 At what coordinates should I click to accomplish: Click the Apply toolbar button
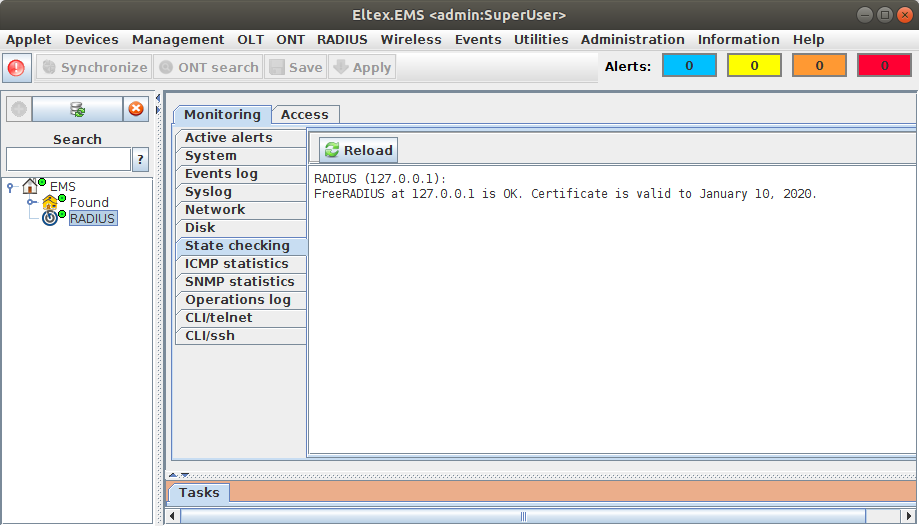[x=362, y=67]
